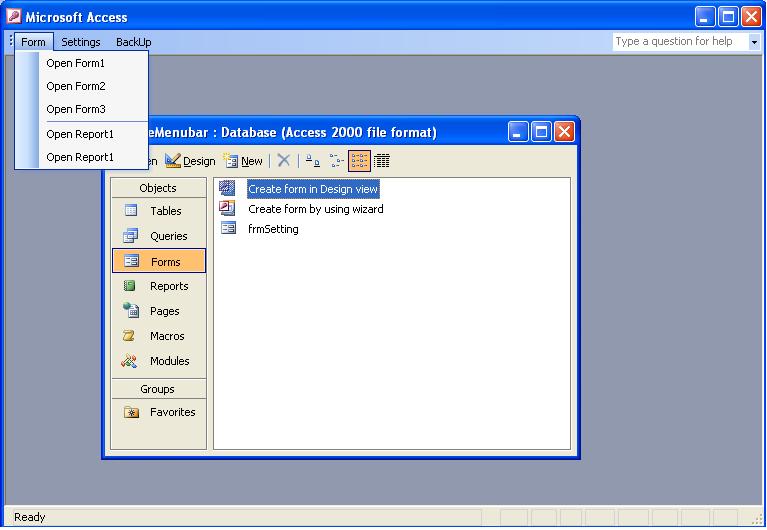Viewport: 767px width, 530px height.
Task: Minimize the Microsoft Access window
Action: tap(705, 17)
